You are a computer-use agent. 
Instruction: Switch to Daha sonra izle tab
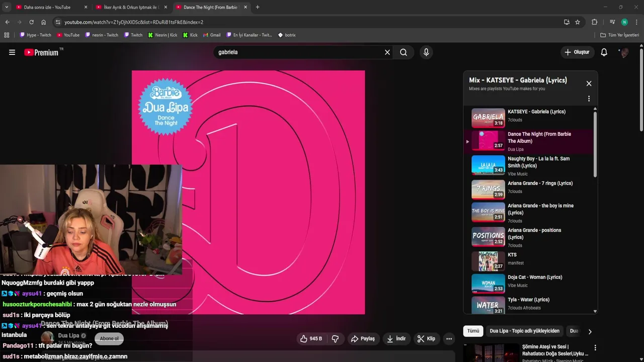pyautogui.click(x=47, y=8)
